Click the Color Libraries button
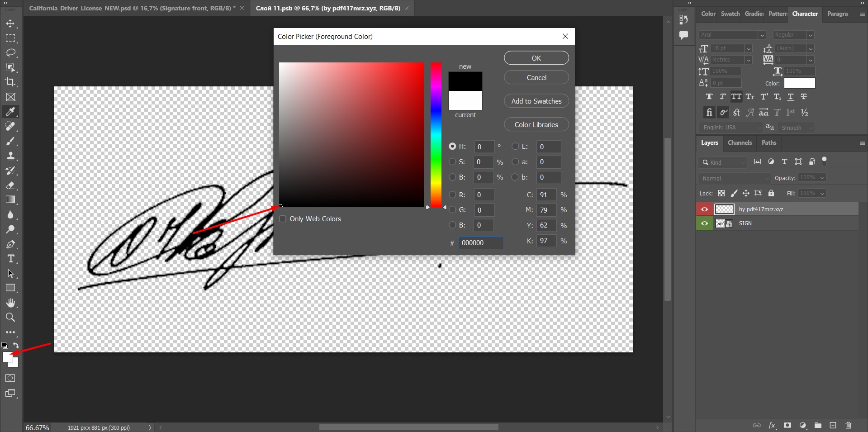This screenshot has width=868, height=432. 536,124
